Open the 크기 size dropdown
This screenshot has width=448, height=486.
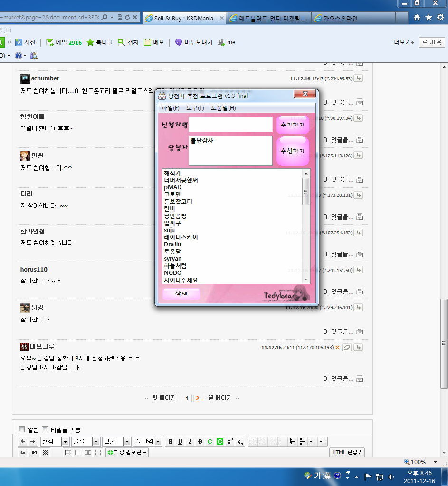click(117, 441)
